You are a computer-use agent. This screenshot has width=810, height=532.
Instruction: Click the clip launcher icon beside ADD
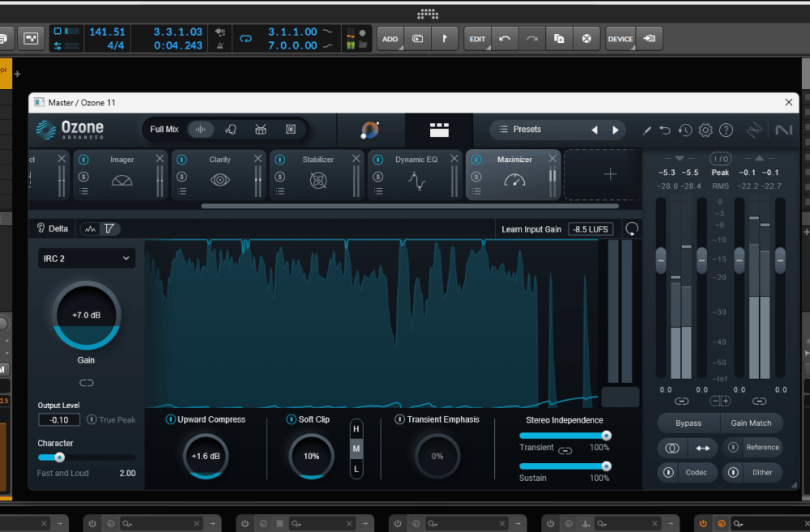click(x=417, y=39)
